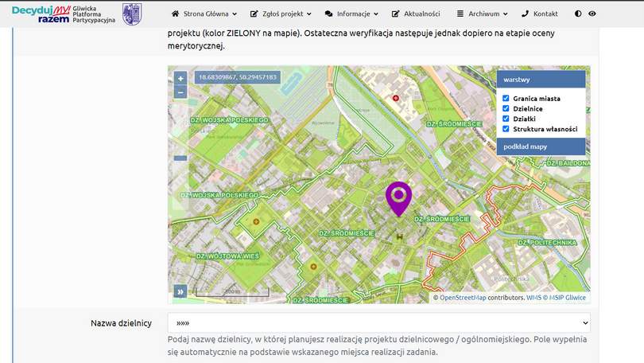Expand the podkład mapy panel

541,146
